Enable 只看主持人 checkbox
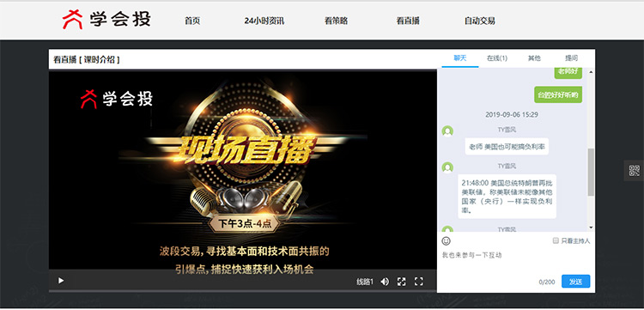 556,241
